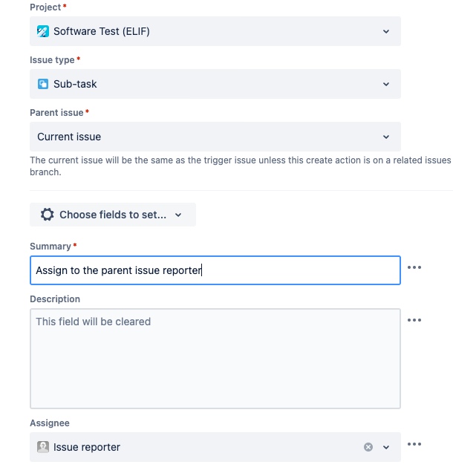Expand the Project dropdown chevron

(x=386, y=31)
